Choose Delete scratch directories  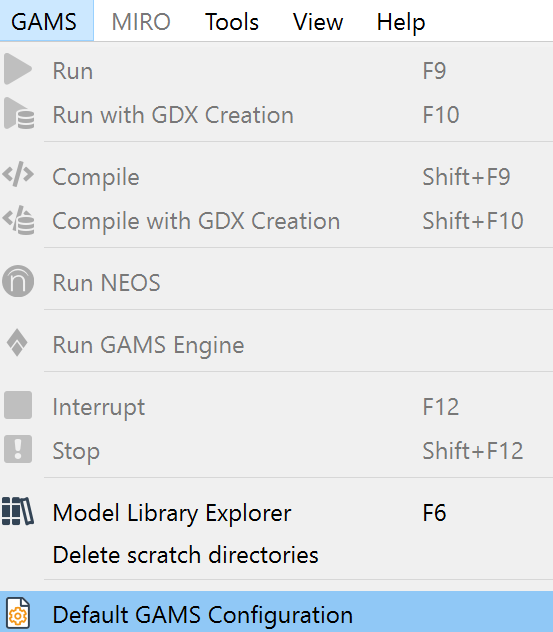pyautogui.click(x=276, y=555)
